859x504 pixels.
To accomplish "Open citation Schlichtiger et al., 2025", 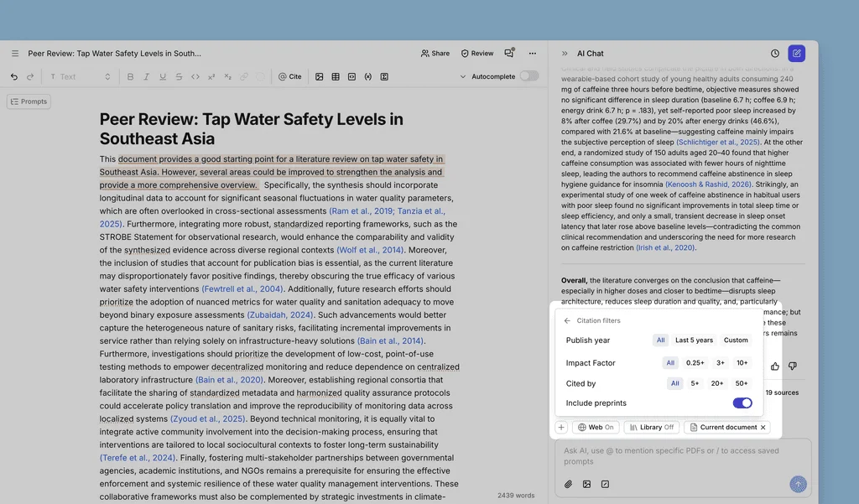I will [718, 143].
